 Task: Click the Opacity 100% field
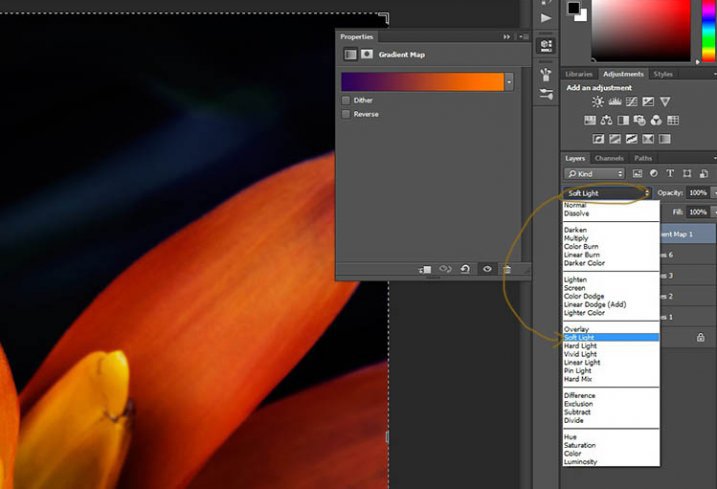tap(697, 192)
